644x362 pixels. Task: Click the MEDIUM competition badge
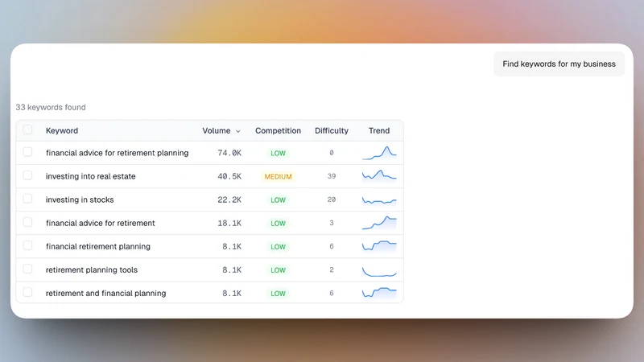point(278,176)
